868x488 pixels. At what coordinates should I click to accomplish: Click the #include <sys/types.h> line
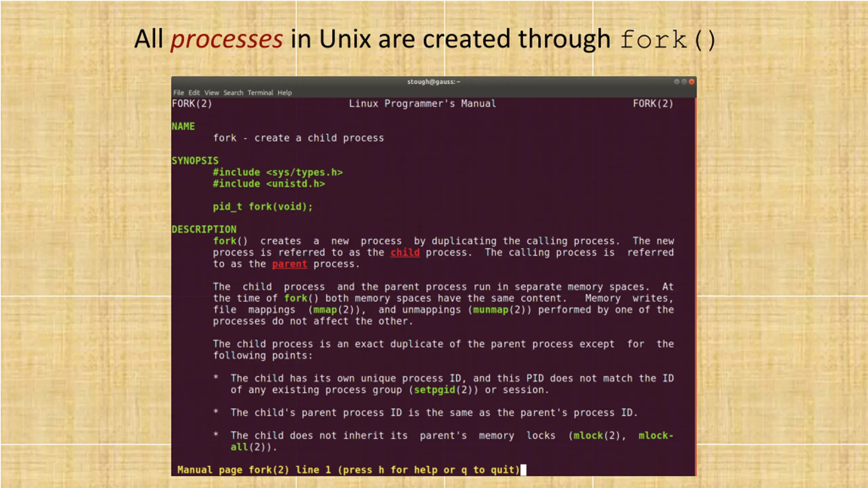(x=278, y=172)
